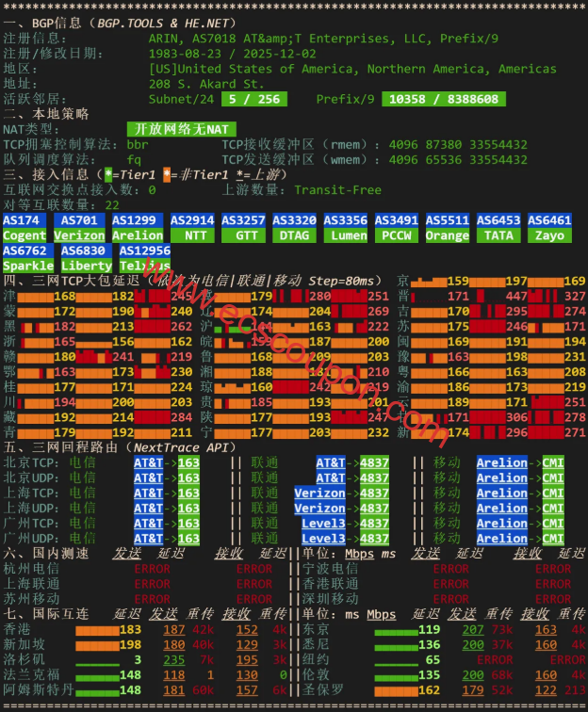Screen dimensions: 588x712
Task: Select the 香港联通 send ERROR
Action: (x=451, y=584)
